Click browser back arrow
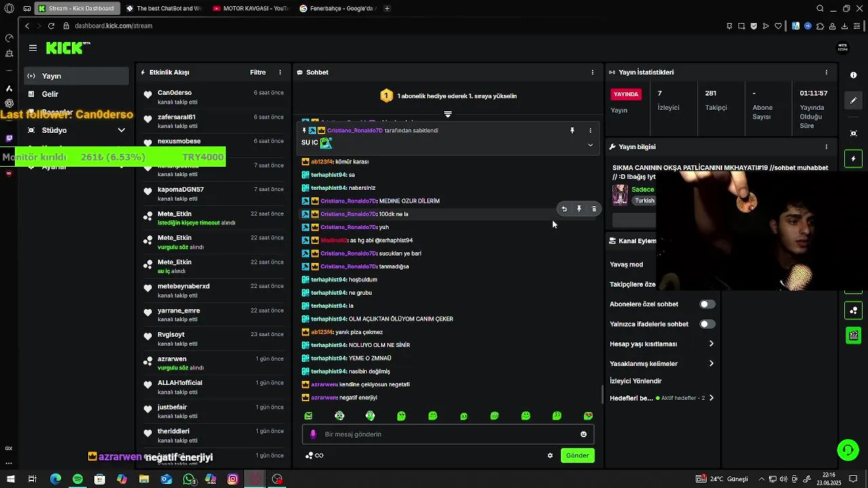Image resolution: width=868 pixels, height=488 pixels. [x=27, y=26]
